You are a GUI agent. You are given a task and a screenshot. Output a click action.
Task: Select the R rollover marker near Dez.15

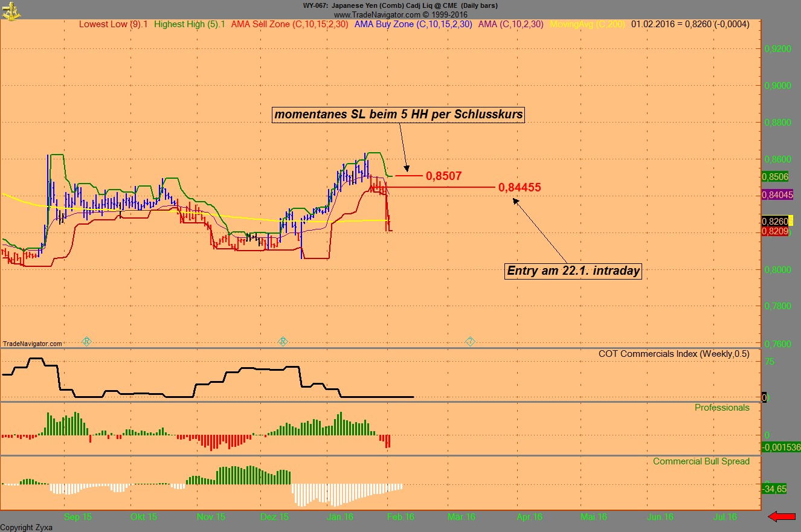click(282, 341)
